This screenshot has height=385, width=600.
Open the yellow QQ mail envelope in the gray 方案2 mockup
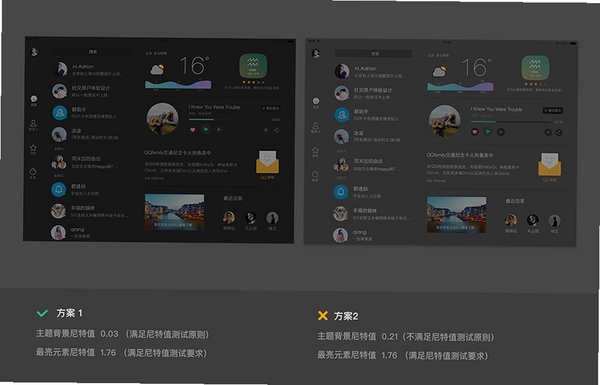tap(549, 164)
